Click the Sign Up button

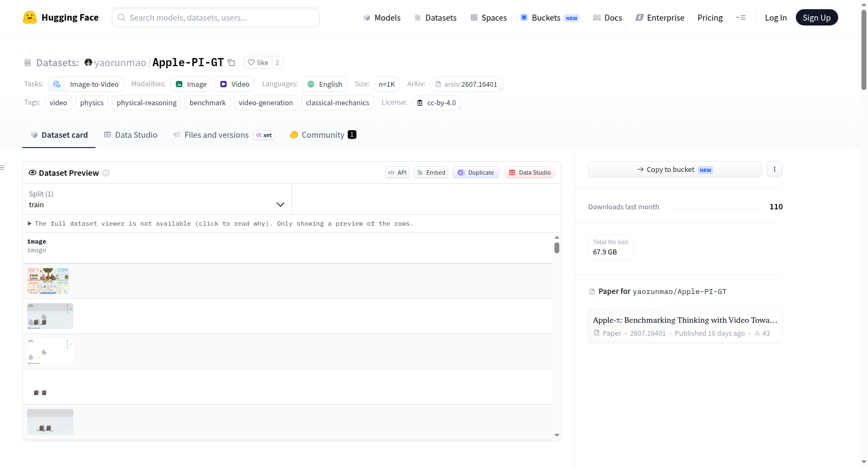tap(817, 17)
